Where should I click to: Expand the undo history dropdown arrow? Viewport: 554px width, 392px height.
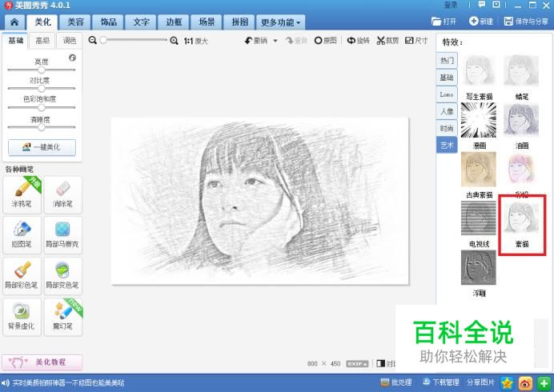click(275, 41)
